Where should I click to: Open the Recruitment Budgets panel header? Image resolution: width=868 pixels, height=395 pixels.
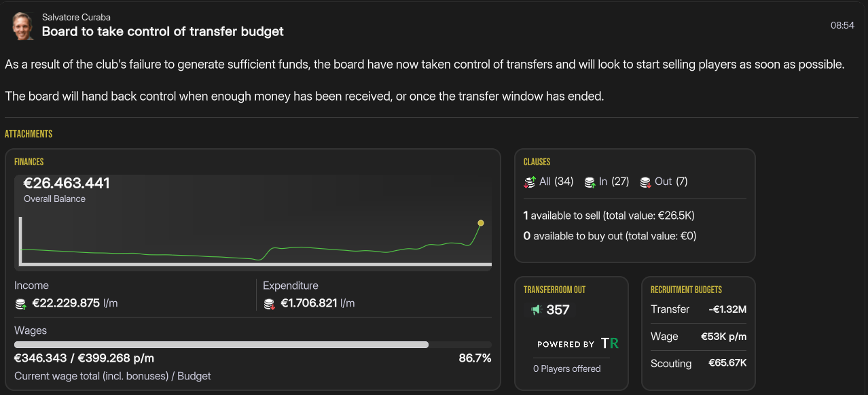pos(686,290)
